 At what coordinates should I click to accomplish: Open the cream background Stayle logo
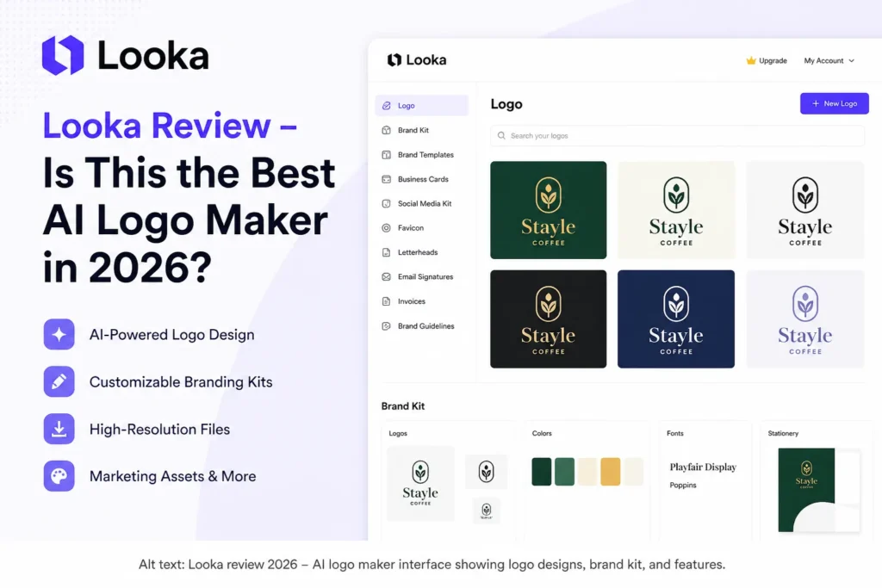click(x=676, y=210)
